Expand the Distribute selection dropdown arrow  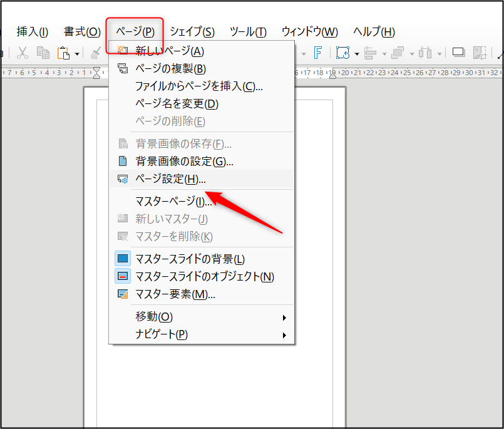[x=440, y=54]
